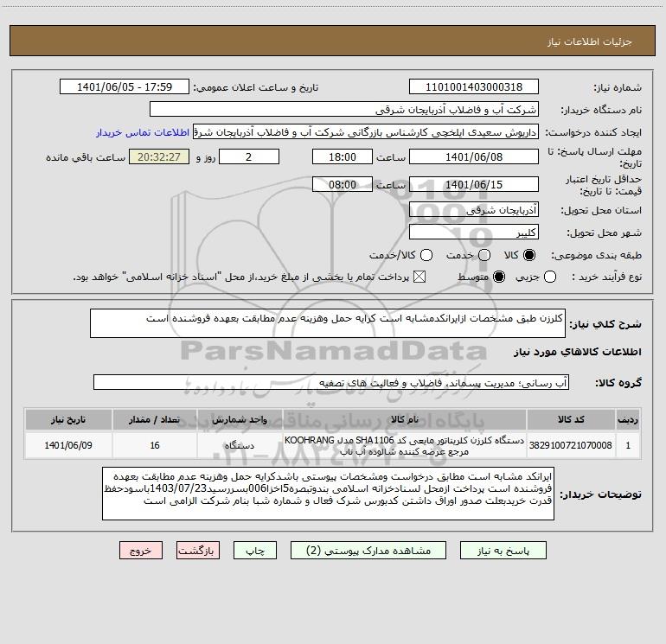Image resolution: width=666 pixels, height=644 pixels.
Task: Click announcement date field 1401/06/05 - 17:59
Action: (x=125, y=87)
